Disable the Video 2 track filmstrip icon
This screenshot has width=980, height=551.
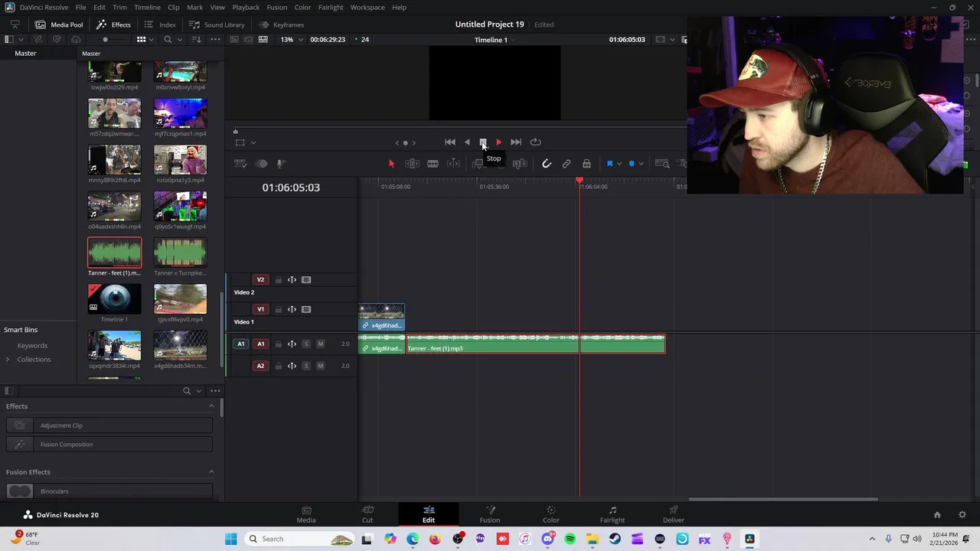306,280
